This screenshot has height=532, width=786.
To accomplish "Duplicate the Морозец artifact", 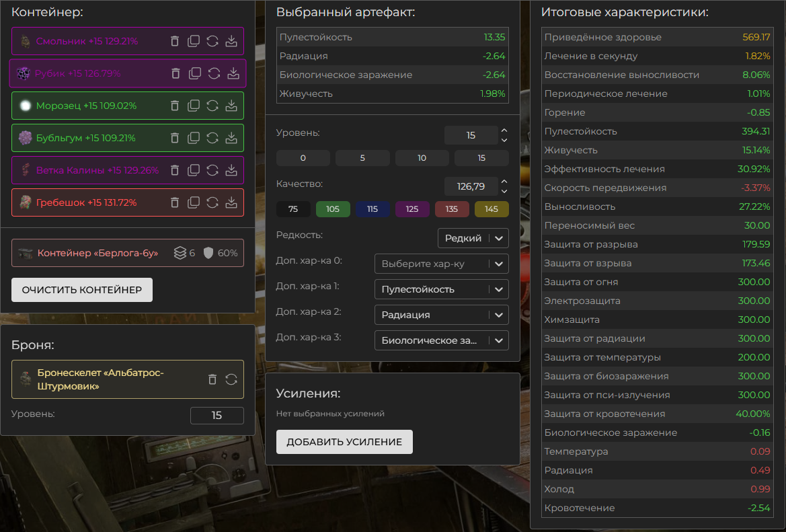I will [194, 106].
